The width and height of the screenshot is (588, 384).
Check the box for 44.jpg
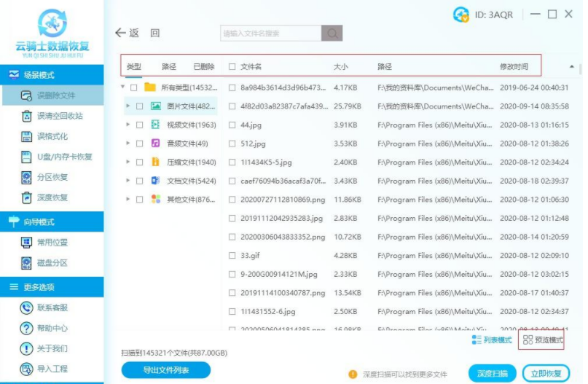pos(232,125)
